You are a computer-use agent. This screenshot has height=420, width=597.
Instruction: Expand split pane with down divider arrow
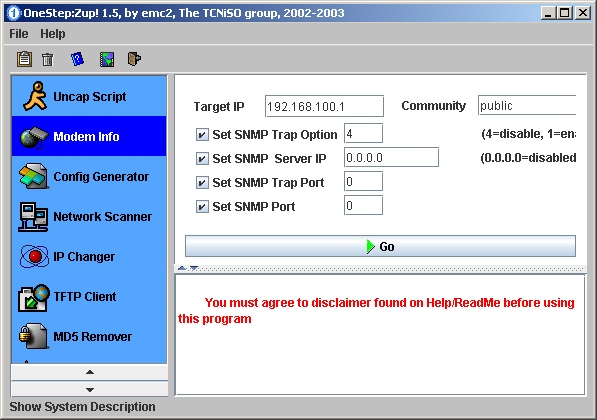coord(194,268)
